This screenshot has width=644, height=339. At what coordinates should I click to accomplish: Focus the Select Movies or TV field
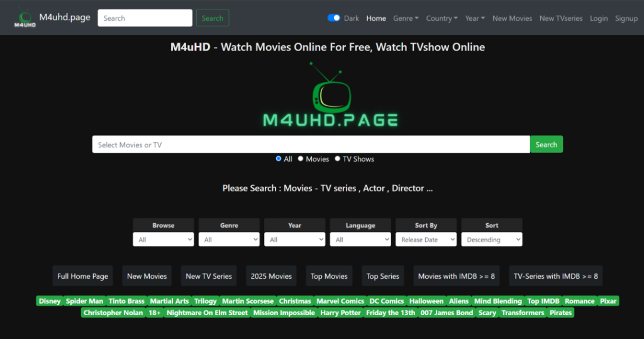pos(311,144)
